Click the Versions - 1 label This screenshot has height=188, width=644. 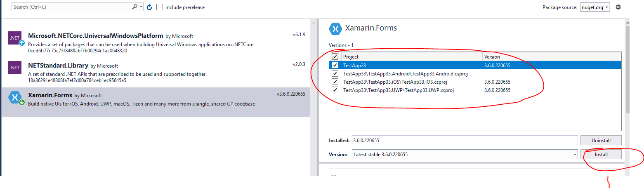click(x=341, y=45)
